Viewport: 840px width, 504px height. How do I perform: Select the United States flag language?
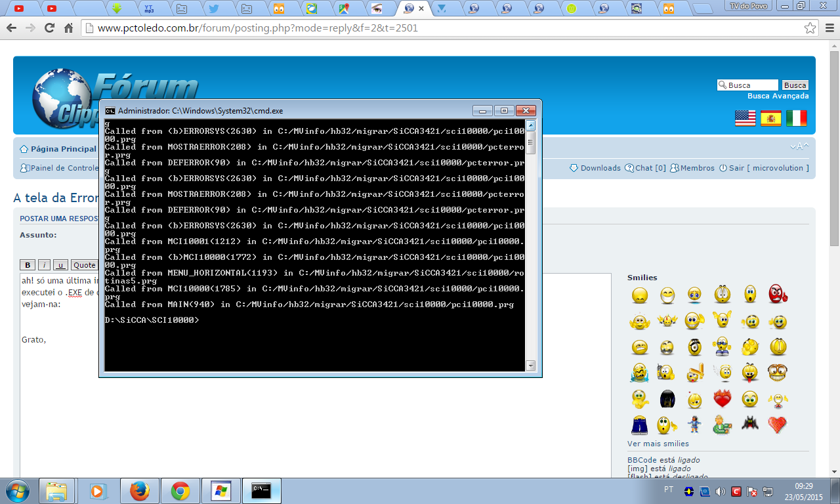745,118
